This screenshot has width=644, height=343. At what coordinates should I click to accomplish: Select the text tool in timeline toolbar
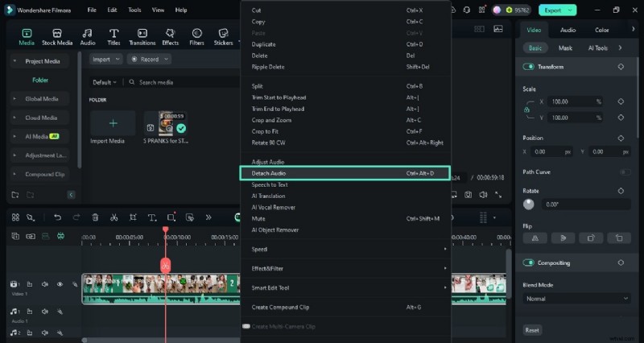(x=151, y=217)
